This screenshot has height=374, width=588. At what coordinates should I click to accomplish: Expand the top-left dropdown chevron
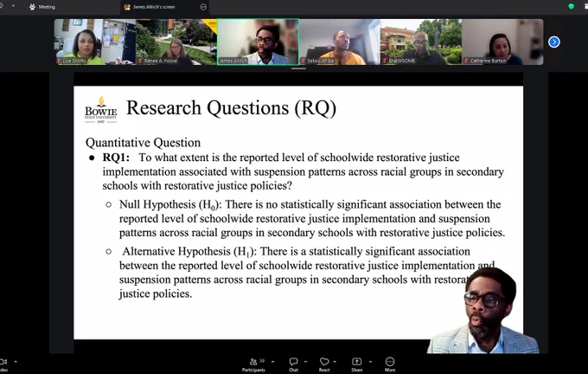pyautogui.click(x=14, y=6)
